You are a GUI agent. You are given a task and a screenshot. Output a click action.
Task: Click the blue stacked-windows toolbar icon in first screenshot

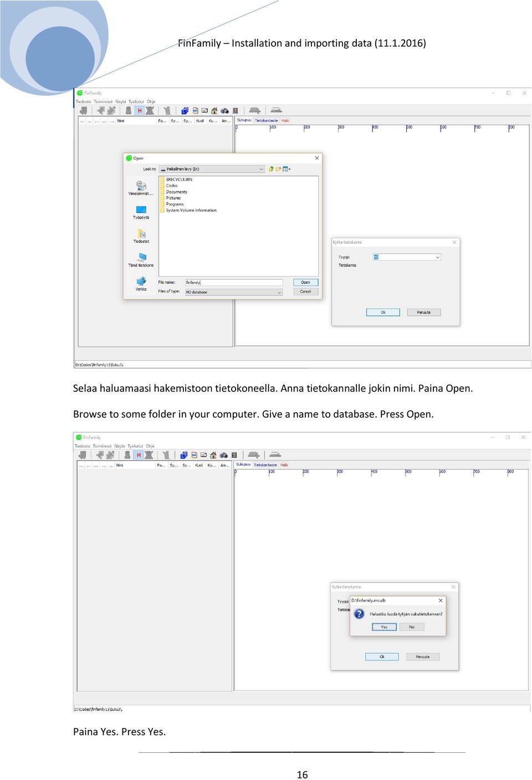click(x=185, y=111)
